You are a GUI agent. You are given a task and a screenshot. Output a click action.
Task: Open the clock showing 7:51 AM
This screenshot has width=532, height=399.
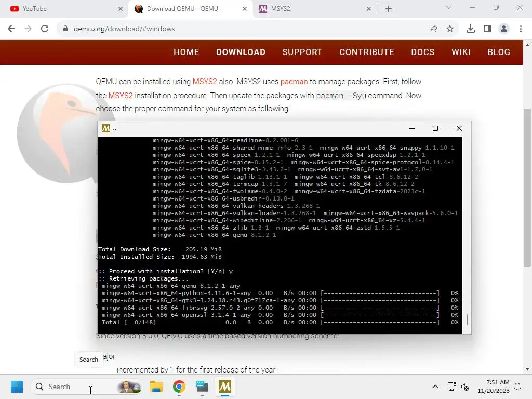point(494,387)
